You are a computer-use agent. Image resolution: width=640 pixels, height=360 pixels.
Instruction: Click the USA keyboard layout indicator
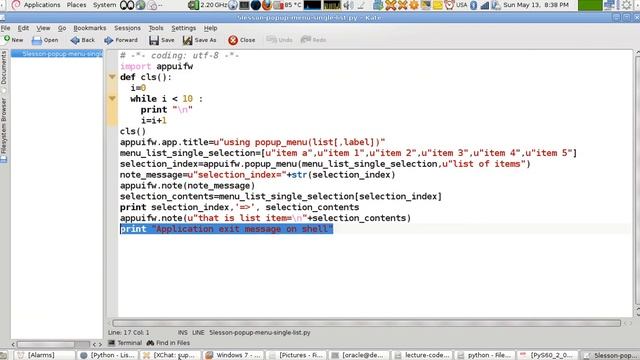pos(461,5)
